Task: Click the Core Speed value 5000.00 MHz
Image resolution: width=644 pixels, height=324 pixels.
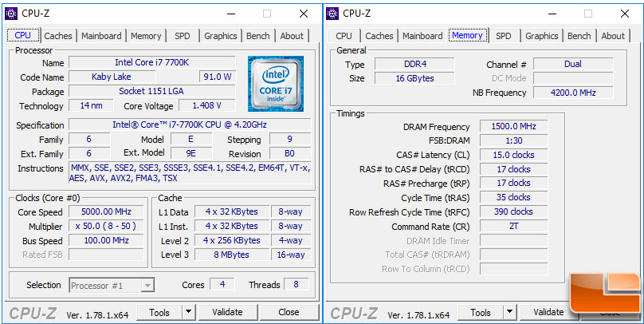Action: tap(106, 211)
